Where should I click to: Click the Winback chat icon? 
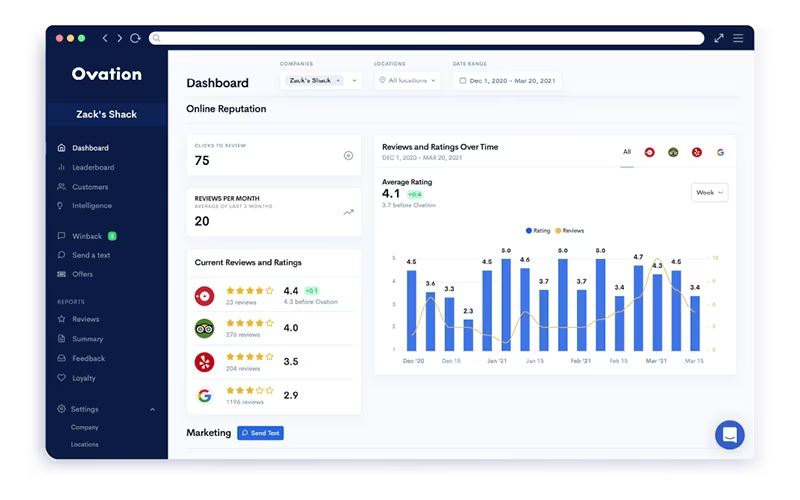tap(61, 236)
